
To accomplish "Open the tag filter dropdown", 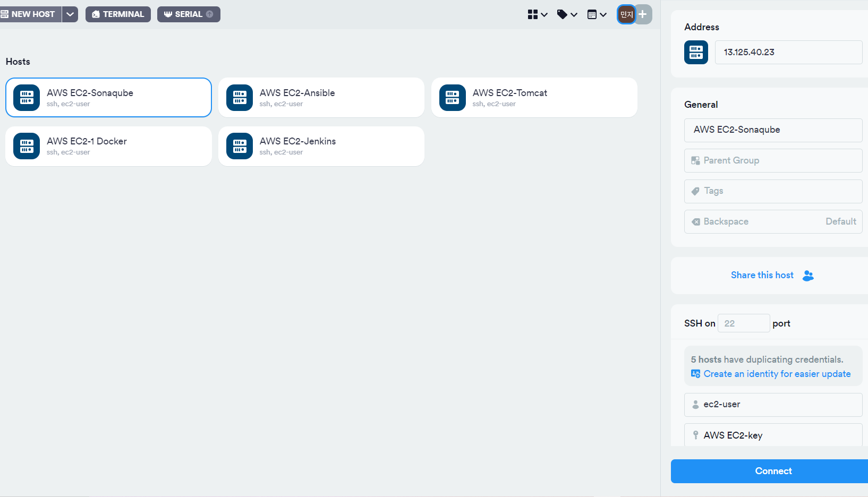I will tap(567, 14).
